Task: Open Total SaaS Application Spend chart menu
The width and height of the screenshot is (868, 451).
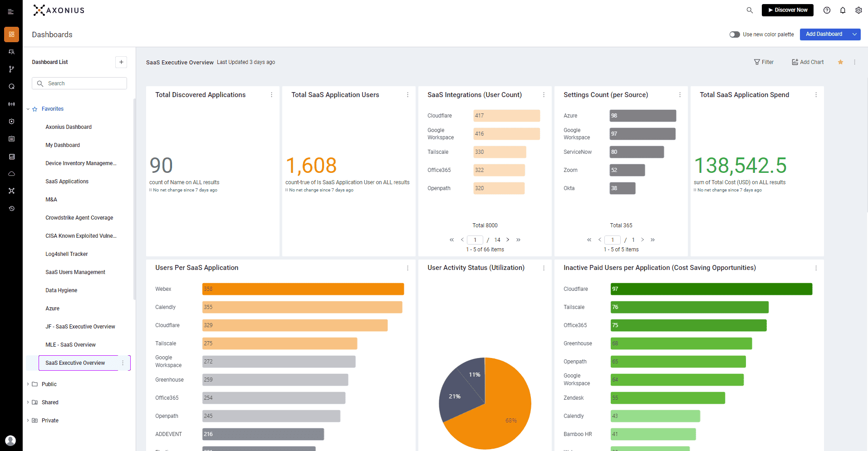Action: [816, 95]
